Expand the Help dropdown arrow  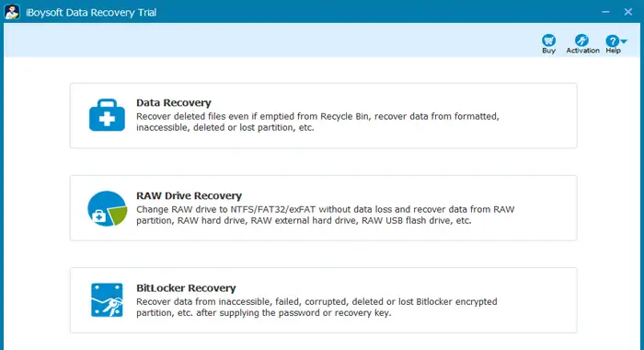[x=624, y=41]
